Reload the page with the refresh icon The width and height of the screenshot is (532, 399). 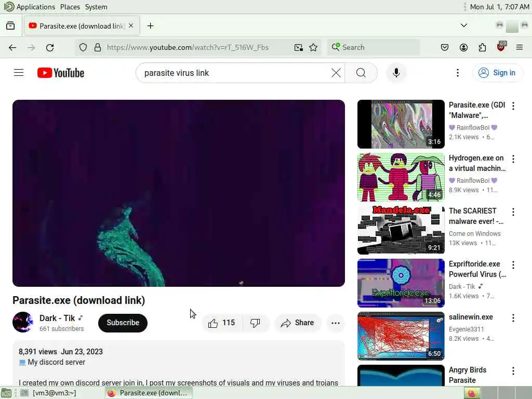point(50,47)
